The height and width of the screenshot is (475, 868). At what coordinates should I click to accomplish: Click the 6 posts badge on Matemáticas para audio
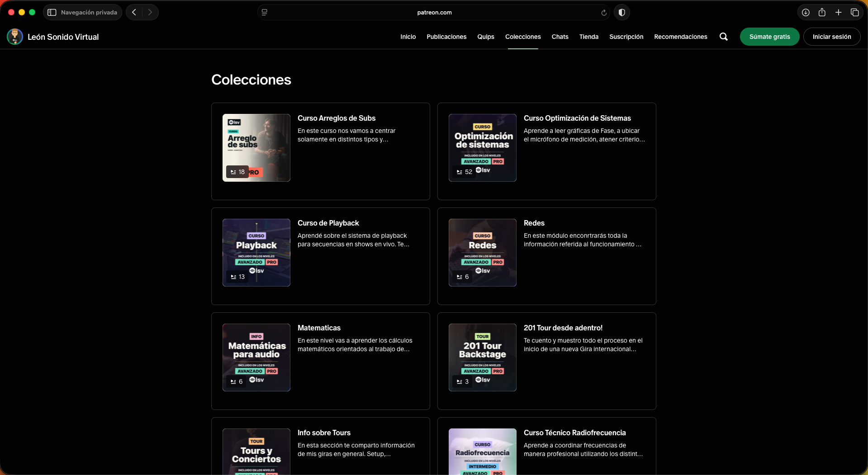[236, 381]
